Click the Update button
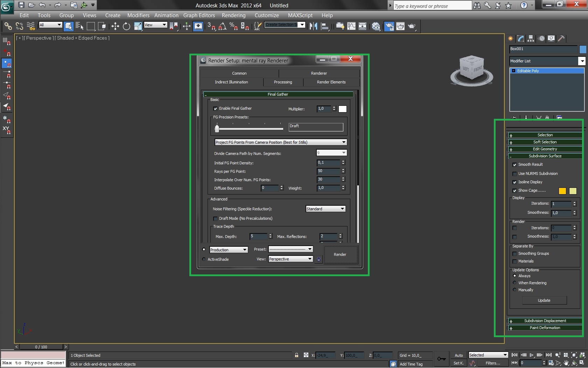Image resolution: width=588 pixels, height=368 pixels. tap(544, 300)
